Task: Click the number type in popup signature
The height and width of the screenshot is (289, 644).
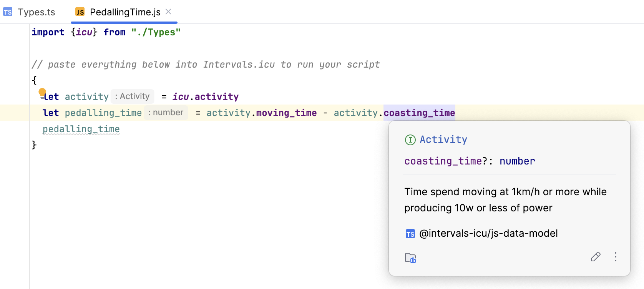Action: click(x=517, y=161)
